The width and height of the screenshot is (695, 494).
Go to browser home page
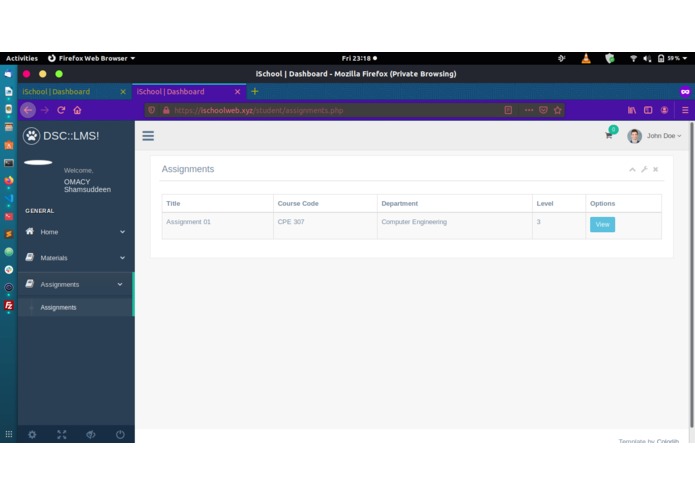point(77,110)
